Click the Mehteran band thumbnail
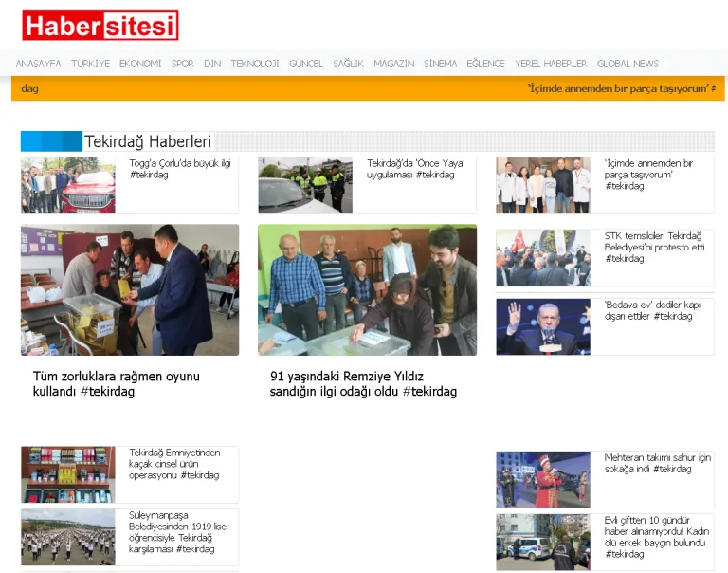728x573 pixels. coord(543,480)
